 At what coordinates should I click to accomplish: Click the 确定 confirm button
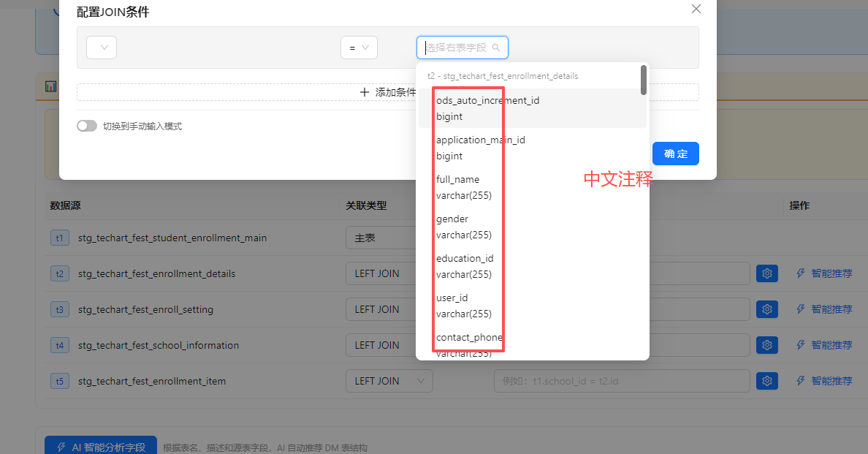(675, 154)
